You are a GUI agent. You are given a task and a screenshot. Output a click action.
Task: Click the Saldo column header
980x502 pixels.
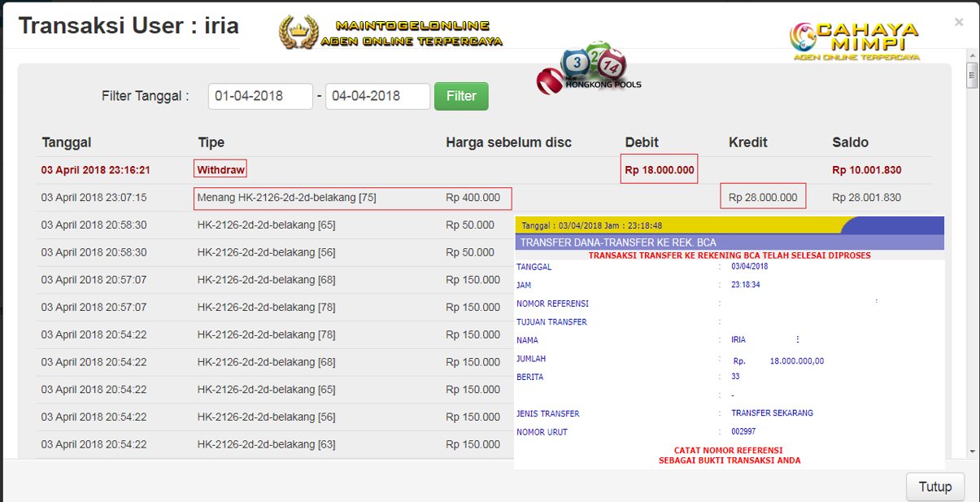pyautogui.click(x=850, y=142)
